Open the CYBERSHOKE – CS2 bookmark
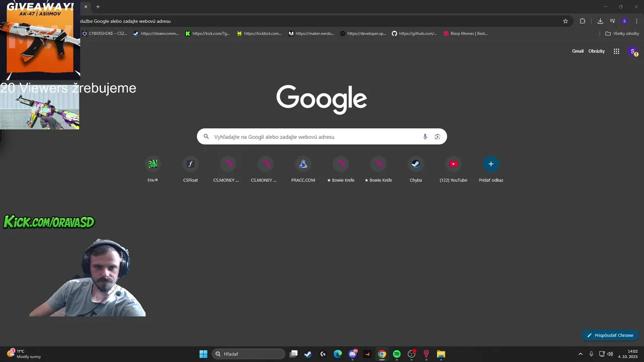Screen dimensions: 644x362 (x=105, y=34)
